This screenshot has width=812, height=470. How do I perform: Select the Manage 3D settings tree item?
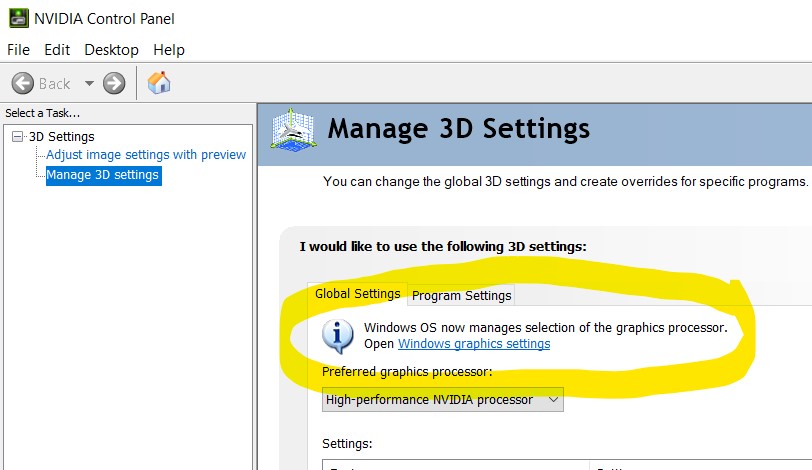[103, 175]
